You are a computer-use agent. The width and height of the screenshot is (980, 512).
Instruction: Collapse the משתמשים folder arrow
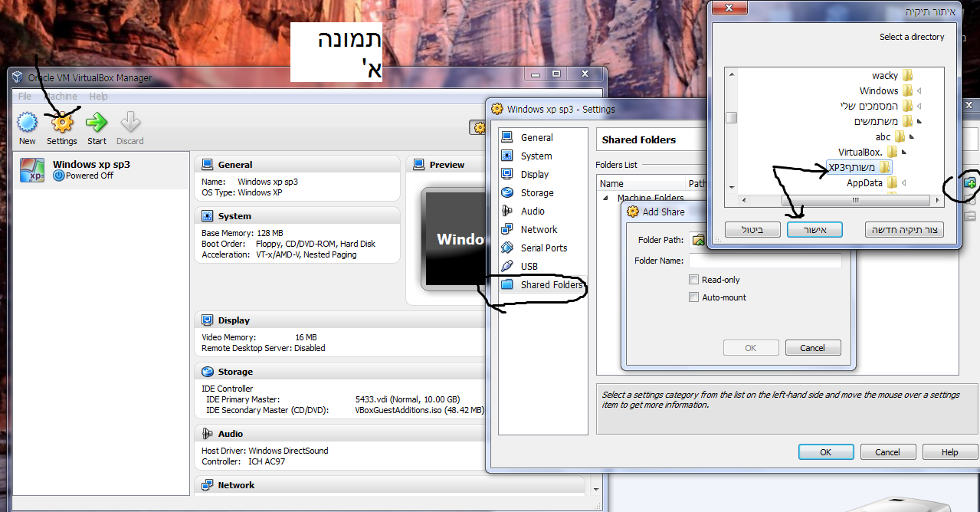(919, 122)
